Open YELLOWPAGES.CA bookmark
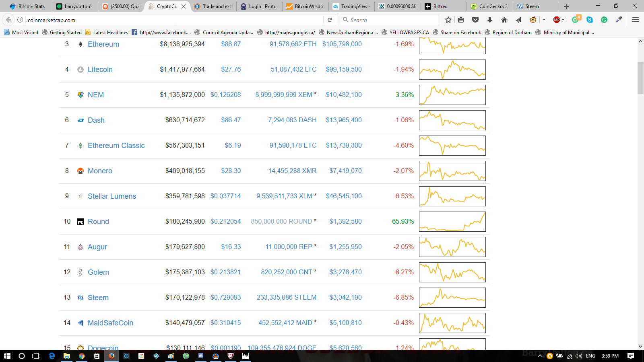 (405, 33)
